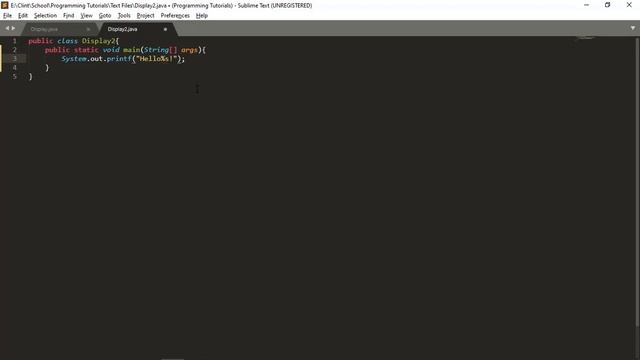Open the Help menu
The image size is (640, 360).
(x=202, y=16)
